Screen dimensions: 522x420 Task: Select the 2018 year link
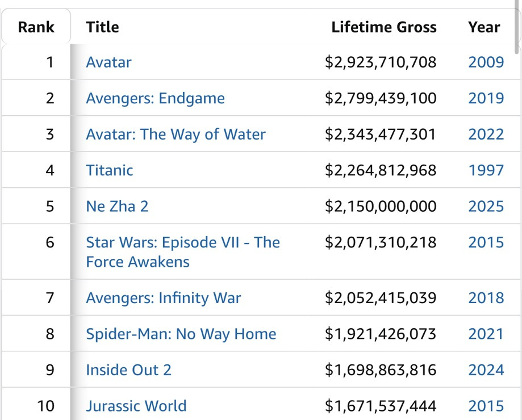tap(486, 298)
